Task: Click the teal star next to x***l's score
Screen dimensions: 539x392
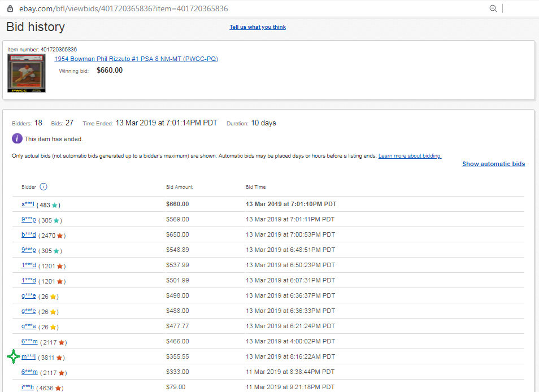Action: pos(55,204)
